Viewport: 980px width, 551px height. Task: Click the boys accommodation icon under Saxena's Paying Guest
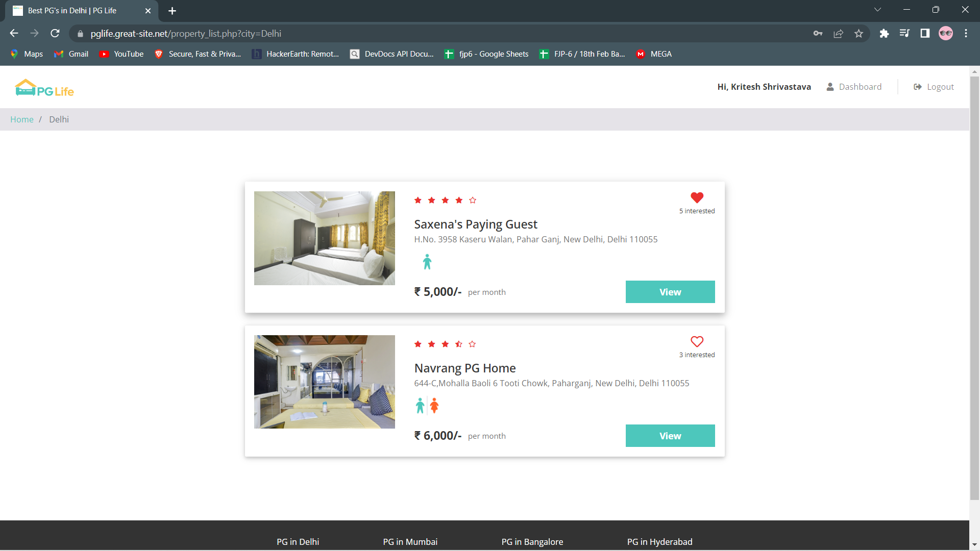427,262
